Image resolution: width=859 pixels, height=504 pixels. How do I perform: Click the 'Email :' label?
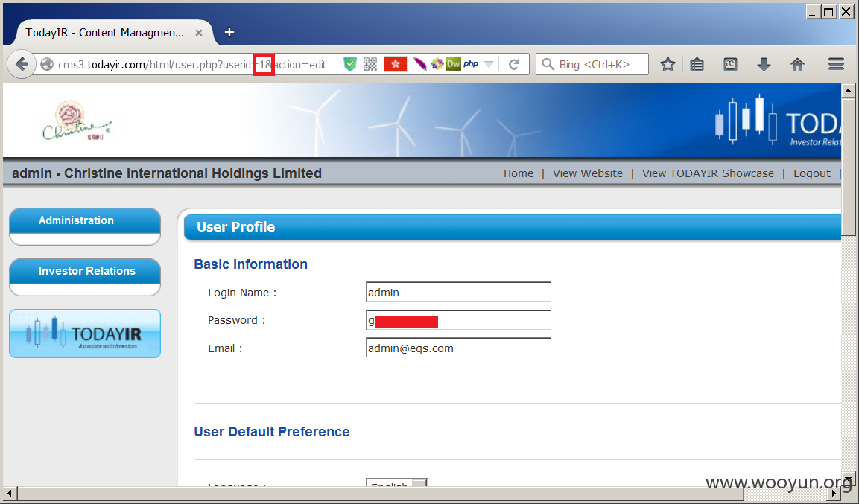(224, 348)
